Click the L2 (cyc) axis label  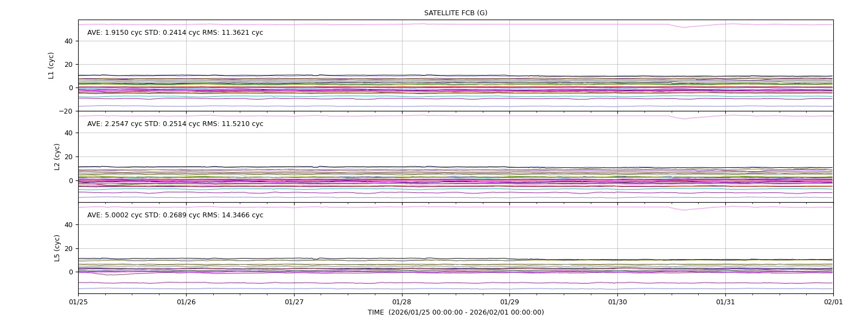(57, 157)
